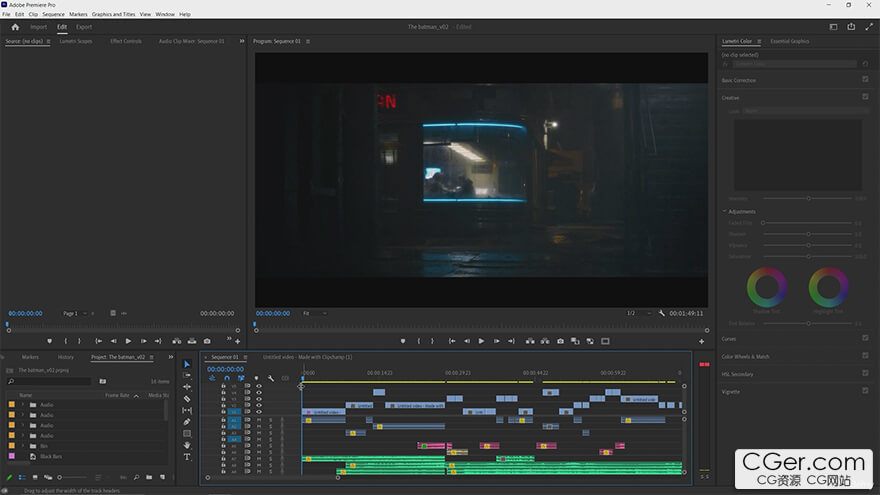Switch to the History tab
Viewport: 880px width, 495px height.
point(66,357)
